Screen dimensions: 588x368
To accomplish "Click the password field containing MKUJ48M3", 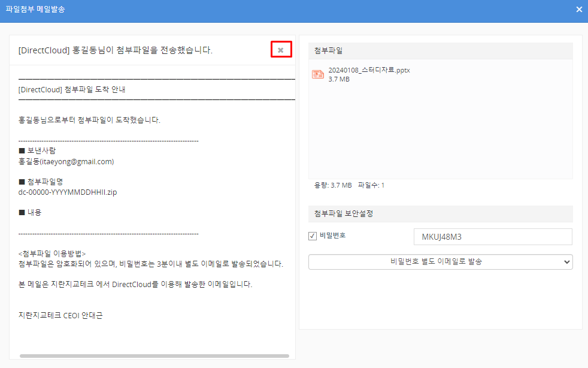I will click(492, 237).
